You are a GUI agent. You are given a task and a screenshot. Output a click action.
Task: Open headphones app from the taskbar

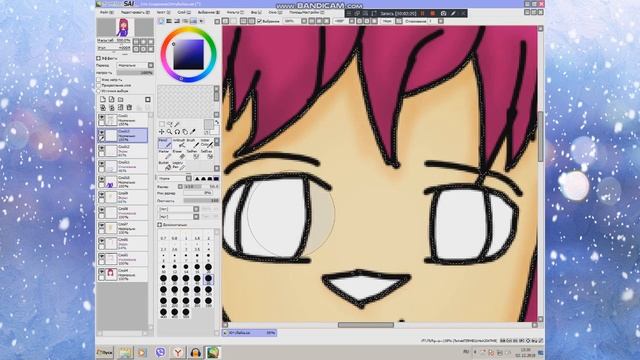click(x=195, y=352)
